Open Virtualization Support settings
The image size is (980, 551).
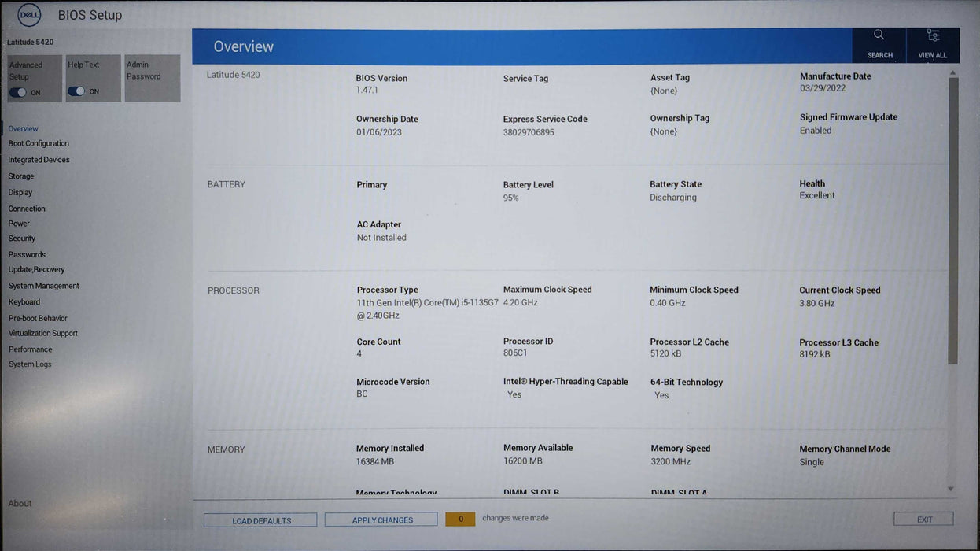pos(42,332)
